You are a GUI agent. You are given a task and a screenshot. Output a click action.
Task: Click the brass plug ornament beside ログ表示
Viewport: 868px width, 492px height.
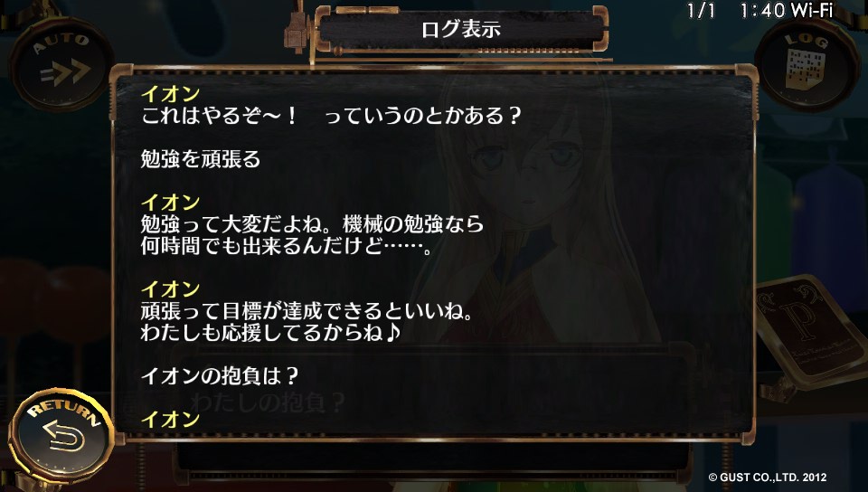coord(297,31)
